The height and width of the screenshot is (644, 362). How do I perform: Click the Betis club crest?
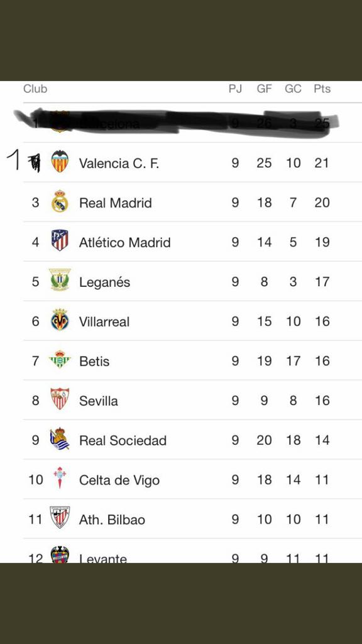click(60, 359)
